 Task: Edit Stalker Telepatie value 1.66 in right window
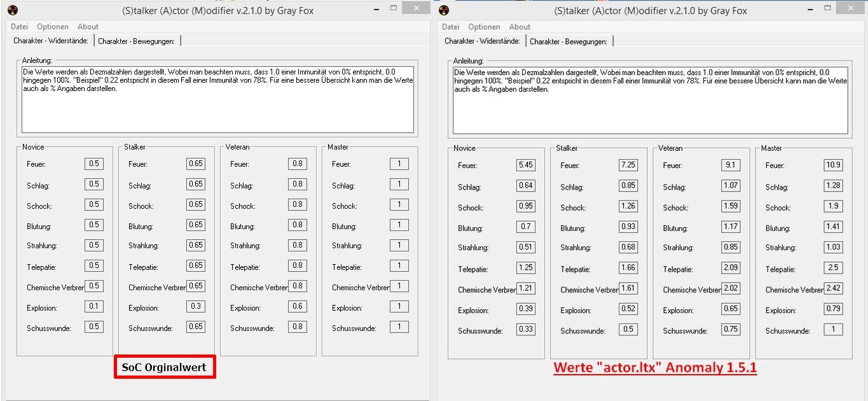coord(628,267)
